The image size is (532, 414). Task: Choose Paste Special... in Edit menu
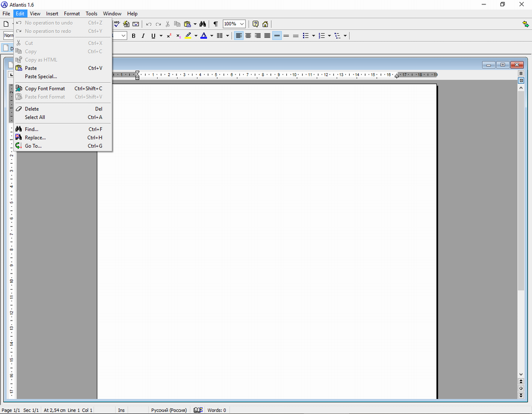(63, 77)
